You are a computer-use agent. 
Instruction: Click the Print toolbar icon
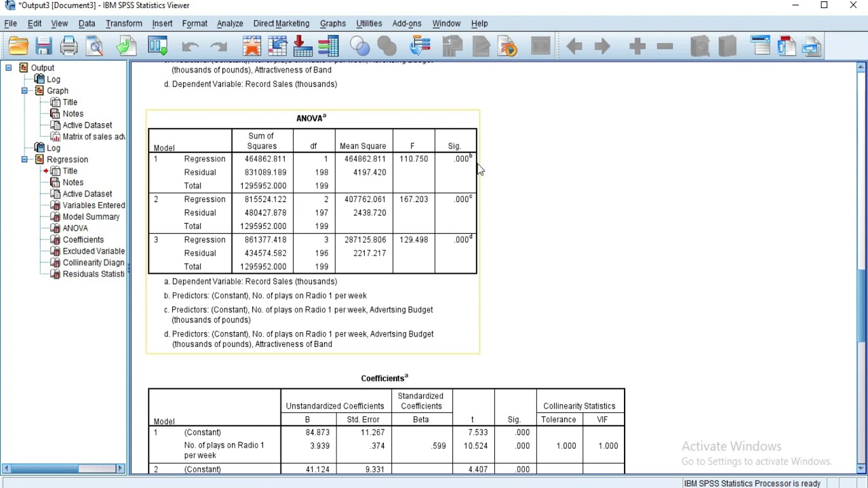coord(68,46)
